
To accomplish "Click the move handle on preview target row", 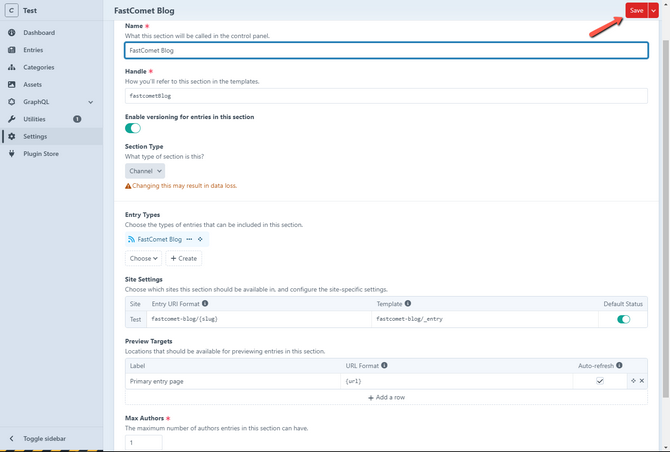I will 633,381.
